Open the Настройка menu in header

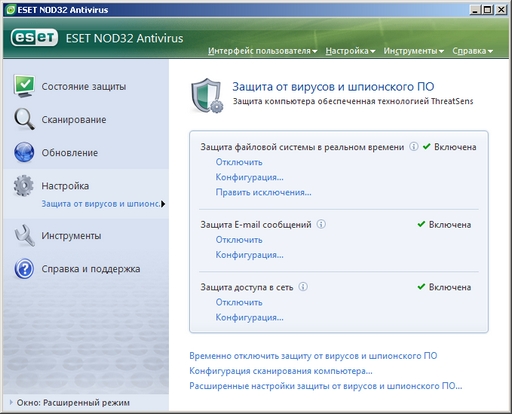(x=350, y=51)
